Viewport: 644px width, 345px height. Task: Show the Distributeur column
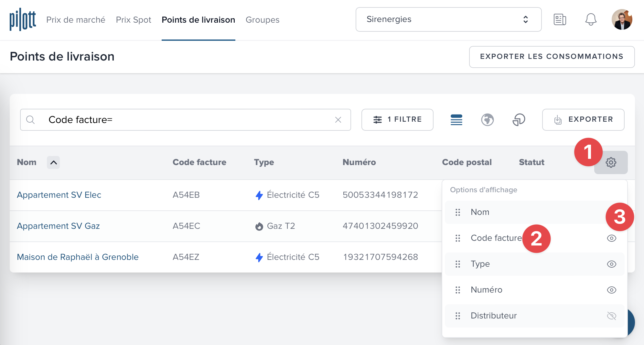(x=611, y=316)
